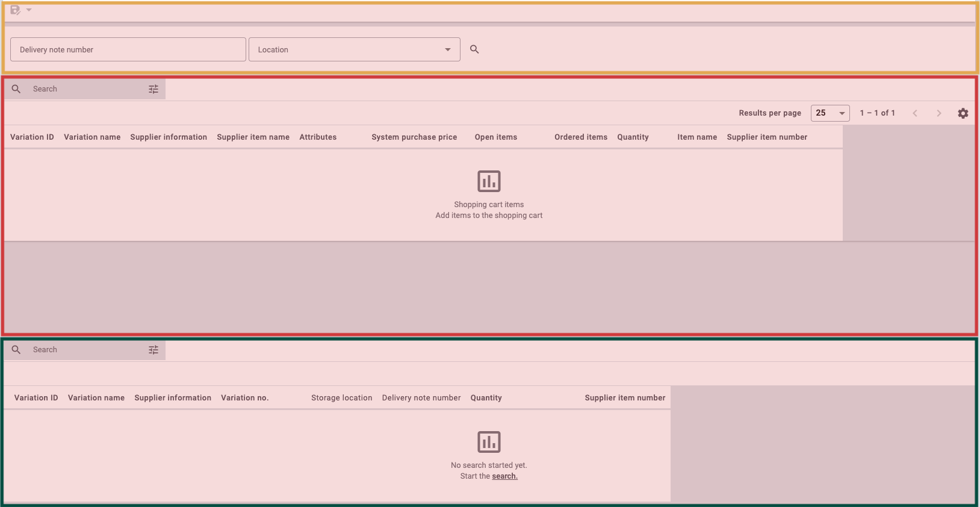The height and width of the screenshot is (507, 980).
Task: Click the Delivery note number field
Action: (x=128, y=49)
